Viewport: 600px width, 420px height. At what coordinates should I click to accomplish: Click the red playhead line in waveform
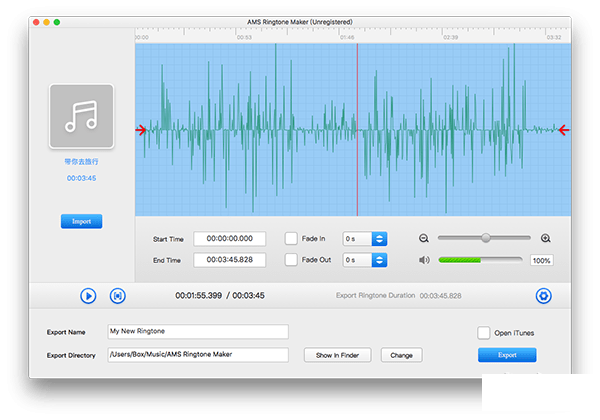(x=357, y=130)
